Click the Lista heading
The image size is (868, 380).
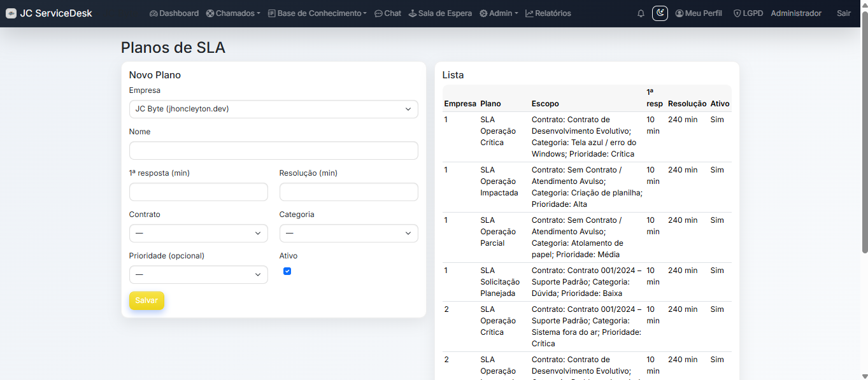[453, 75]
